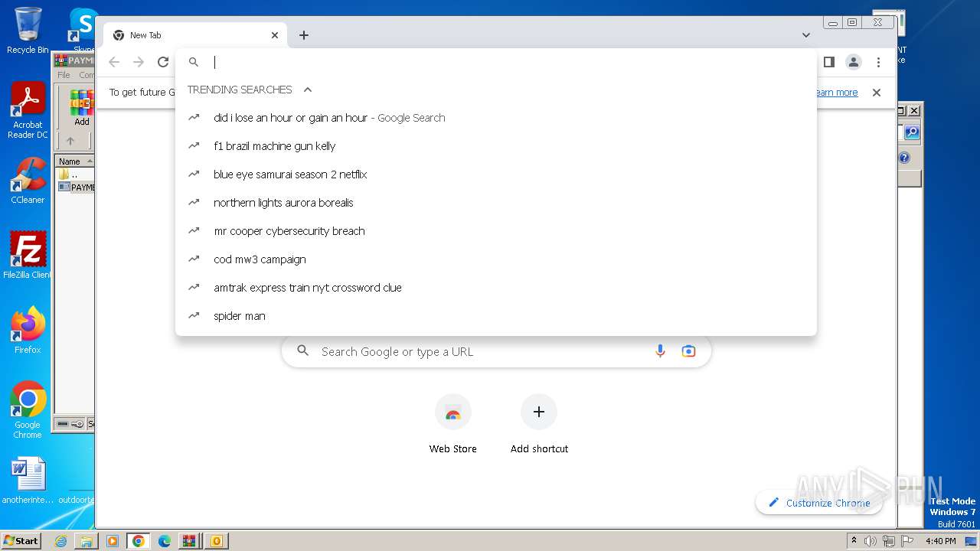Click the Learn more link
Screen dimensions: 980x551
click(x=836, y=93)
